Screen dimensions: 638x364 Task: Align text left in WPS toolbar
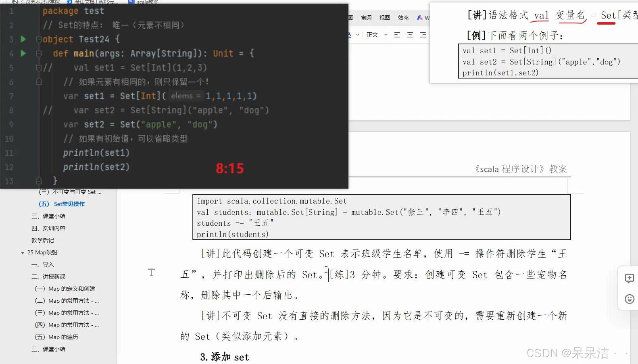[x=397, y=35]
